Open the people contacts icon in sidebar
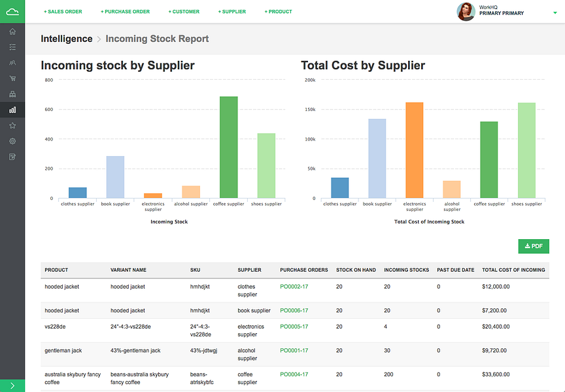565x392 pixels. tap(12, 63)
